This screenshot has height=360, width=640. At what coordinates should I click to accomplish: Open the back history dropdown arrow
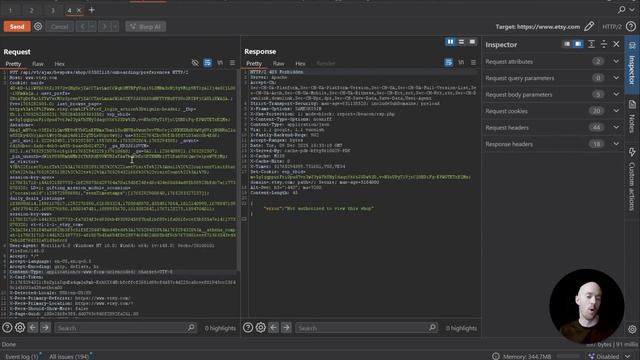[x=92, y=27]
